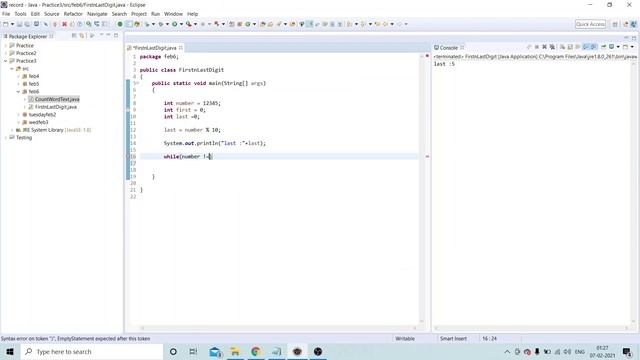Expand JRE System Library node
The height and width of the screenshot is (360, 640).
[12, 130]
